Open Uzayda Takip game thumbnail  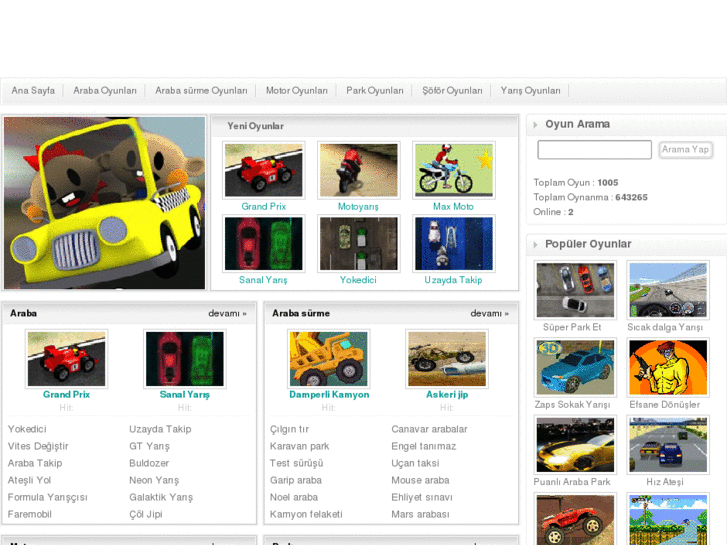point(453,244)
